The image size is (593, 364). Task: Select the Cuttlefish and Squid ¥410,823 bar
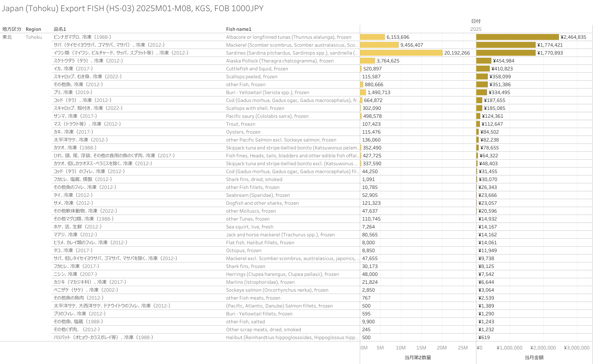483,69
